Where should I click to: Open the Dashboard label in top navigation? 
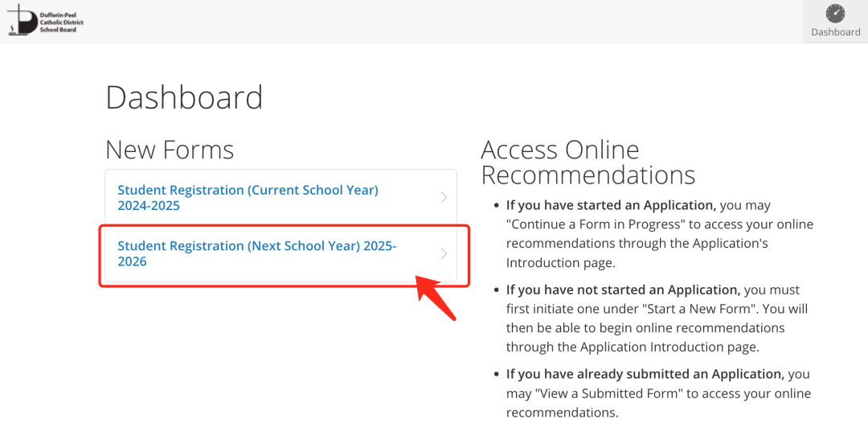(x=835, y=32)
